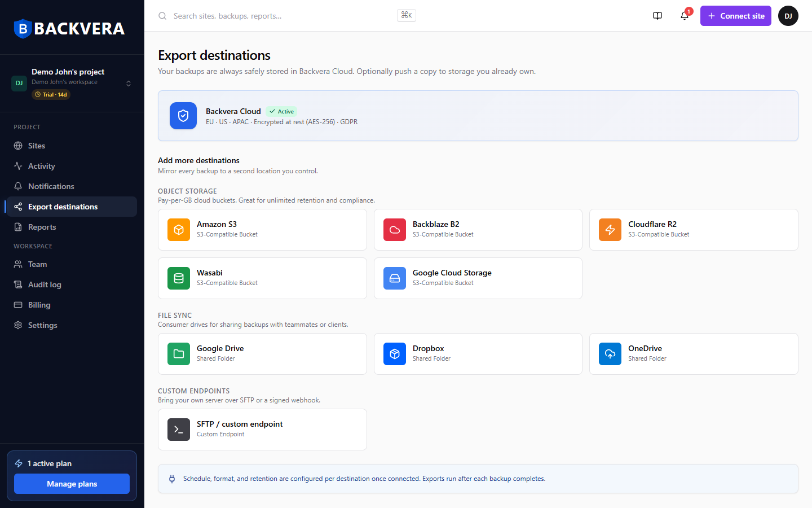This screenshot has width=812, height=508.
Task: Add Cloudflare R2 destination card
Action: 694,230
